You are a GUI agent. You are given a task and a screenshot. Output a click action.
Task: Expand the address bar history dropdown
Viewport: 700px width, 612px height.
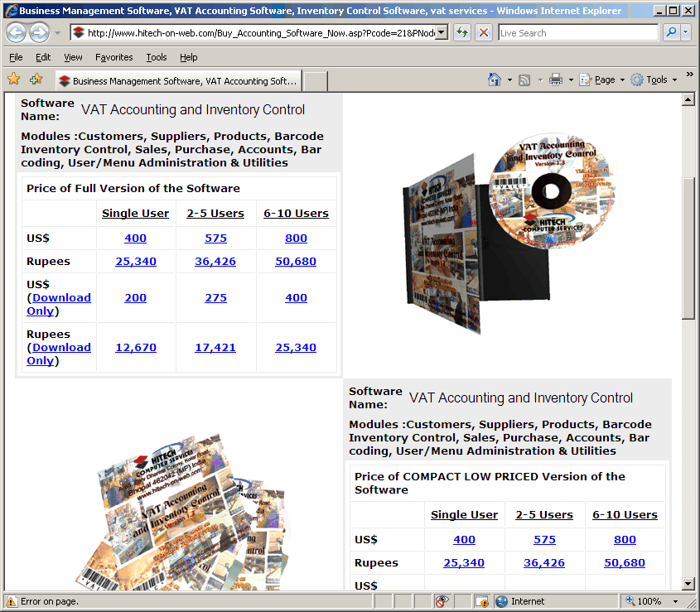(x=442, y=32)
